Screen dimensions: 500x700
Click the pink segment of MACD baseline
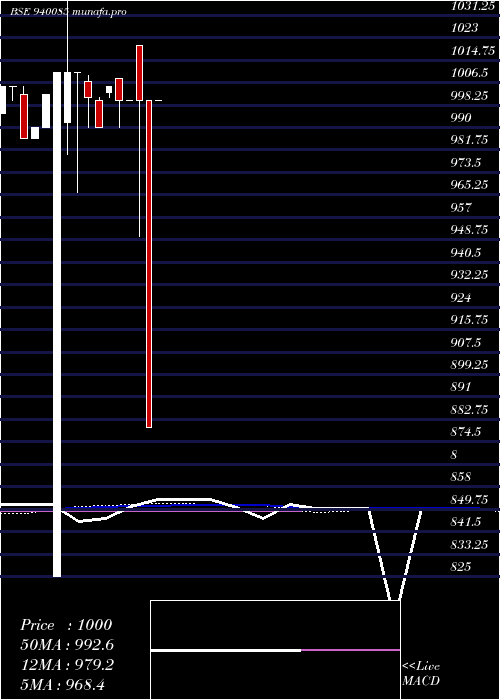(x=350, y=650)
